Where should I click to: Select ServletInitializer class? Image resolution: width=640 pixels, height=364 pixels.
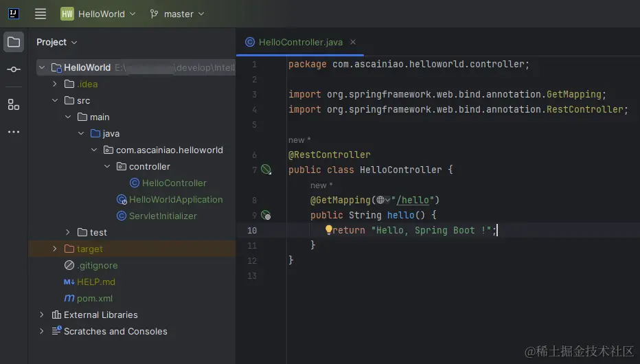pyautogui.click(x=163, y=216)
